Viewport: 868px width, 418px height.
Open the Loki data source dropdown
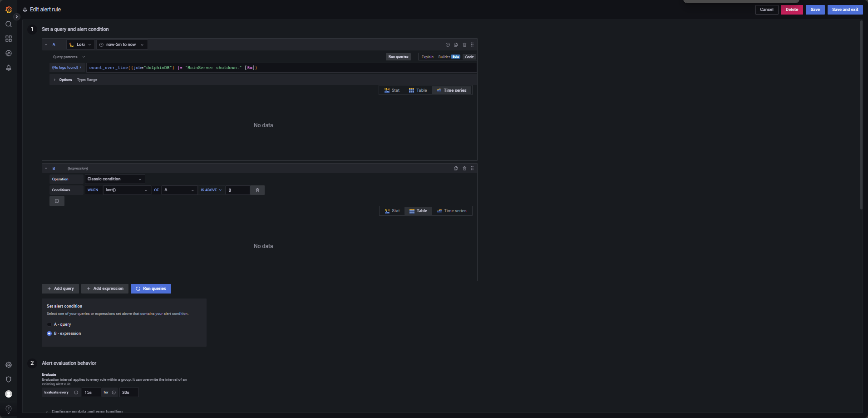pyautogui.click(x=80, y=45)
